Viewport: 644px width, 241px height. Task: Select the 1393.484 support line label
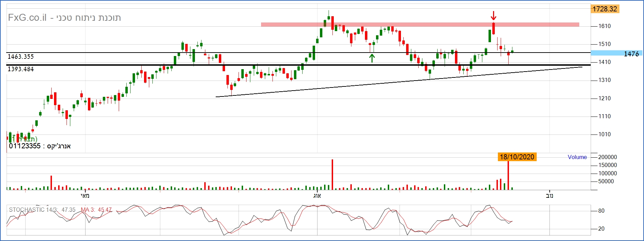(x=21, y=69)
